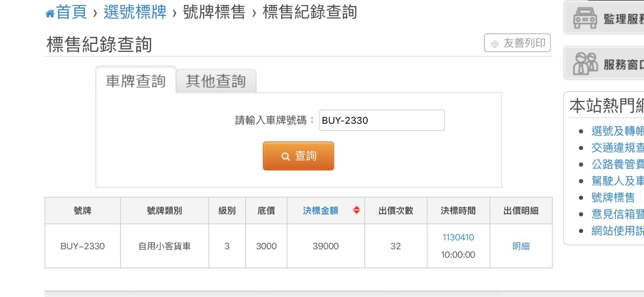Select the 車牌查詢 tab
This screenshot has width=644, height=297.
136,81
